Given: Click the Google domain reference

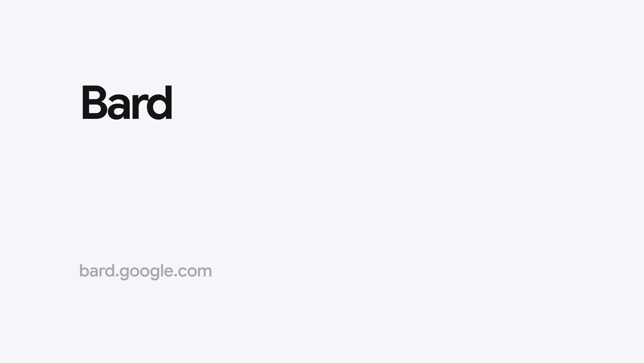Looking at the screenshot, I should point(146,271).
